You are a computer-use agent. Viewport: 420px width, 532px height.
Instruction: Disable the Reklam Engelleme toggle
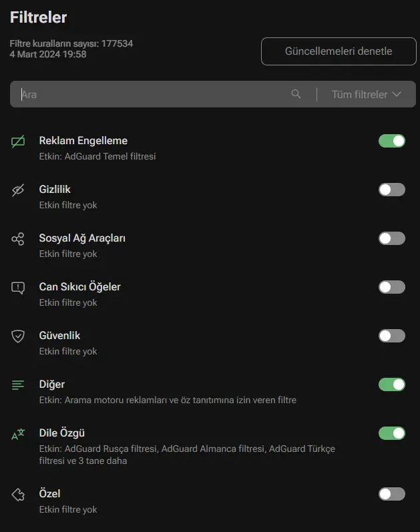pyautogui.click(x=392, y=141)
